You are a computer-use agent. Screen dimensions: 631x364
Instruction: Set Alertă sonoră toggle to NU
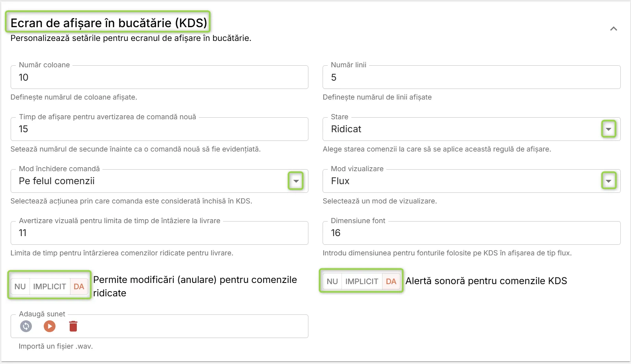tap(332, 281)
